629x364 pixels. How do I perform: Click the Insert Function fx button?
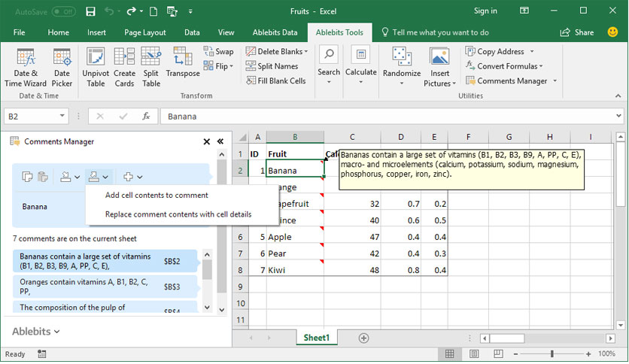(x=146, y=117)
